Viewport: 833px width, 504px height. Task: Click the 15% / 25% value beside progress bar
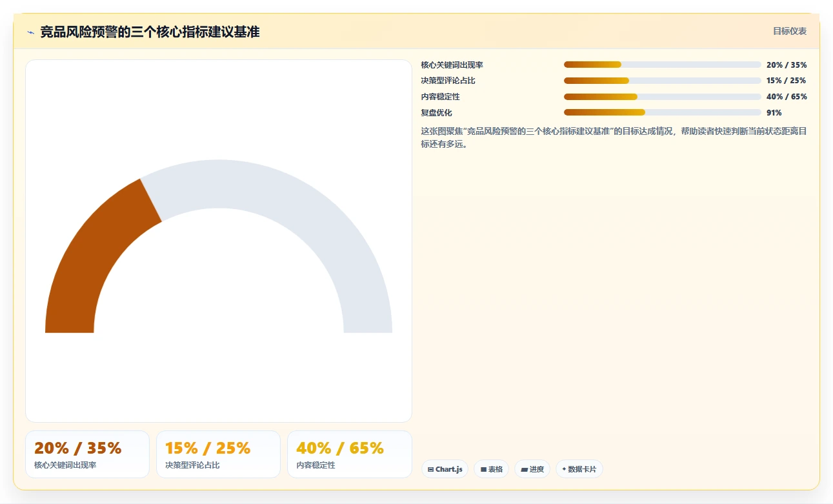coord(787,81)
